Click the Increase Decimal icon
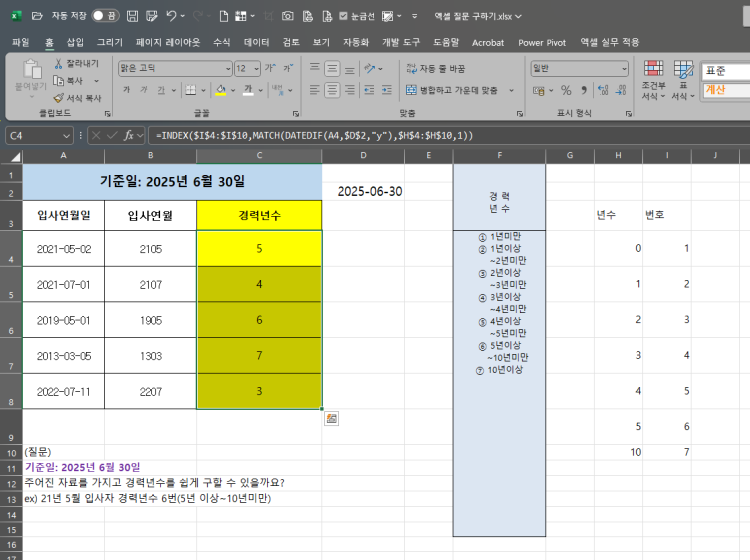Image resolution: width=750 pixels, height=560 pixels. pyautogui.click(x=604, y=90)
